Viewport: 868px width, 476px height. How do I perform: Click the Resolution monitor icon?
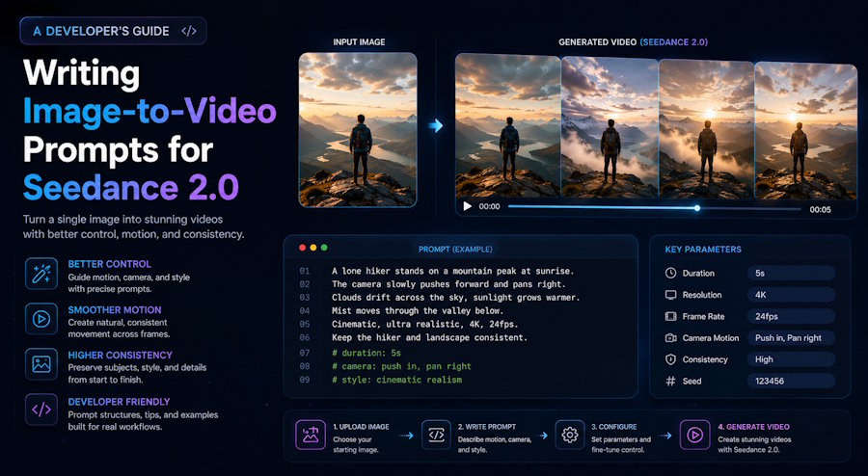pos(670,295)
